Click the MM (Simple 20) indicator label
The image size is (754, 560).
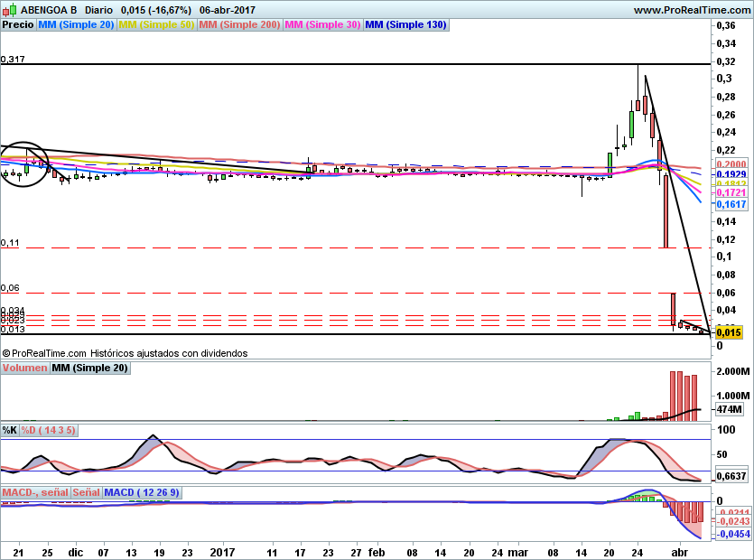(77, 25)
